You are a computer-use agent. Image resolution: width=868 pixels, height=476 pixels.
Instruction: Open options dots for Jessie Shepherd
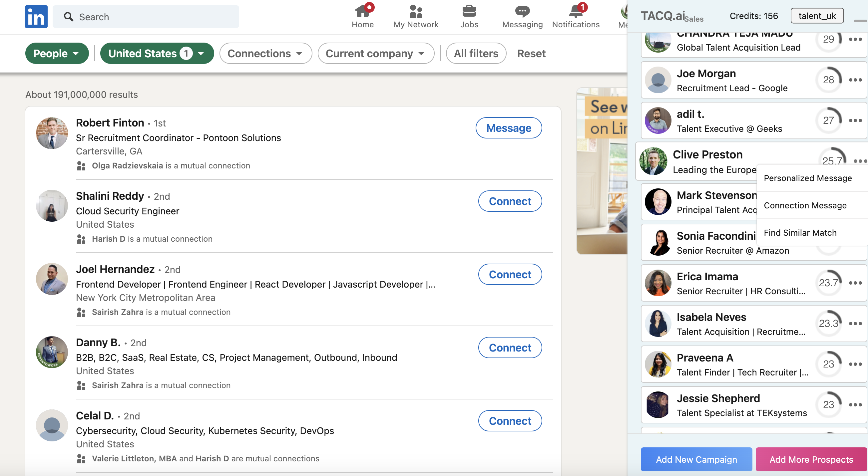click(x=855, y=405)
